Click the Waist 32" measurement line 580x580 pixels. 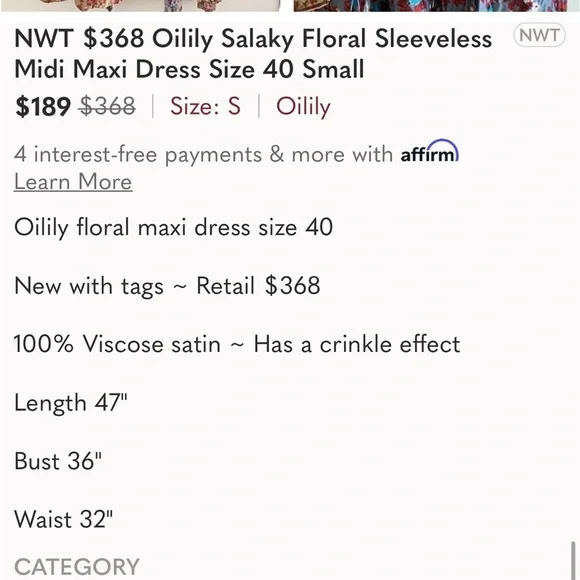63,519
